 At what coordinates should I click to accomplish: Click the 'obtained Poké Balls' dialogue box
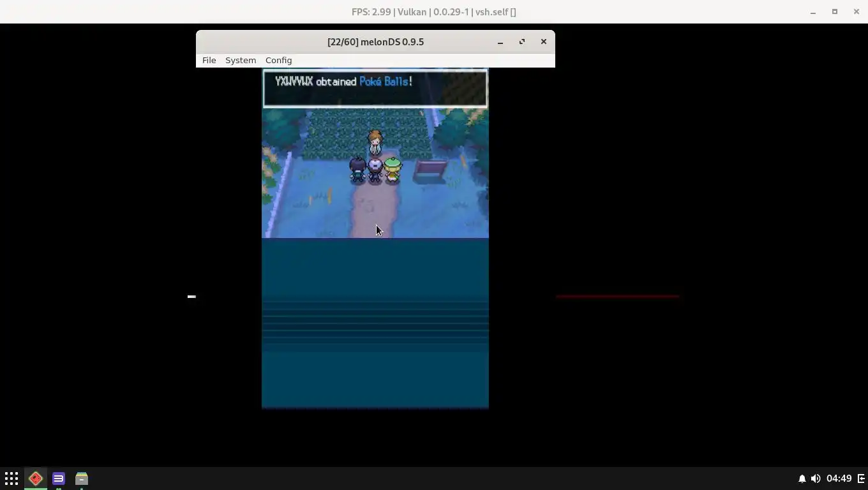coord(375,88)
